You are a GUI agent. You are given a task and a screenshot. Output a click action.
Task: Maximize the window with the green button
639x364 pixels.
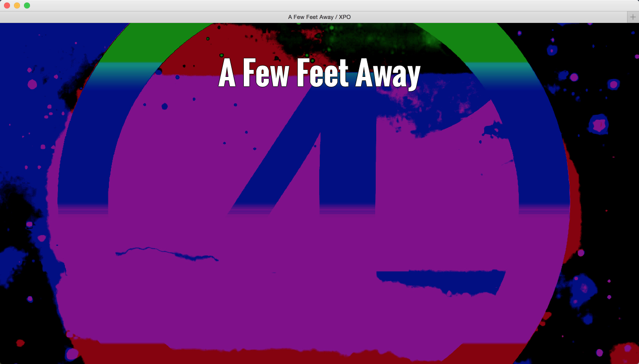pyautogui.click(x=27, y=5)
